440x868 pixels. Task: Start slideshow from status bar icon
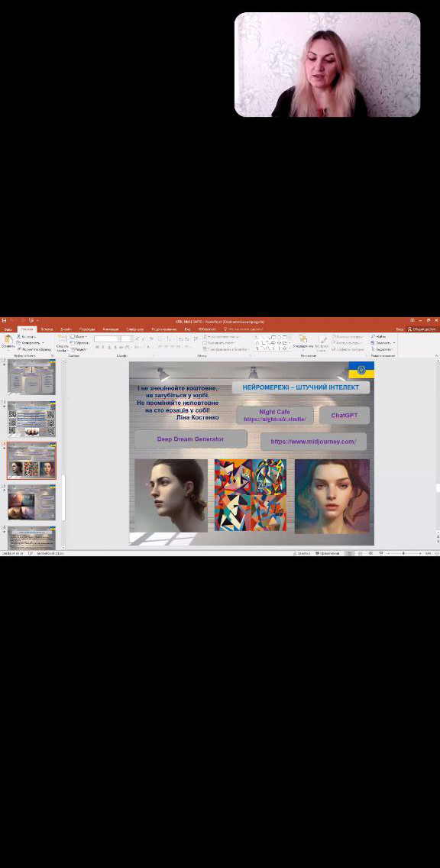[380, 553]
